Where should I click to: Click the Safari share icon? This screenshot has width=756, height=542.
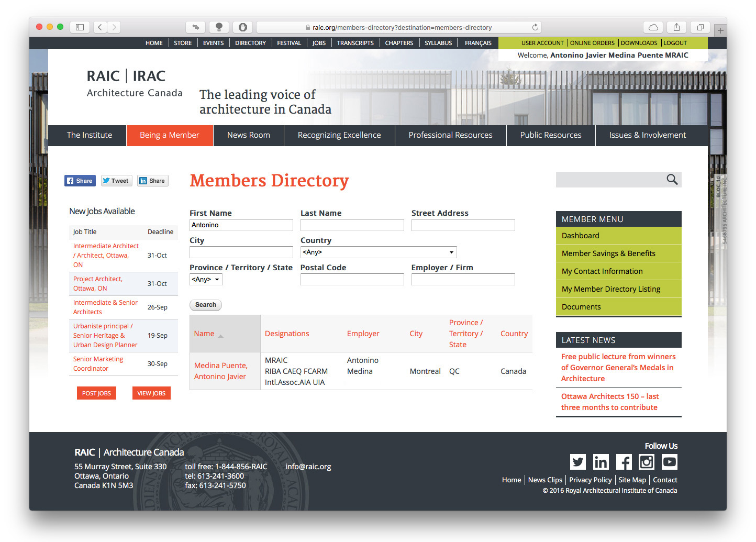677,27
